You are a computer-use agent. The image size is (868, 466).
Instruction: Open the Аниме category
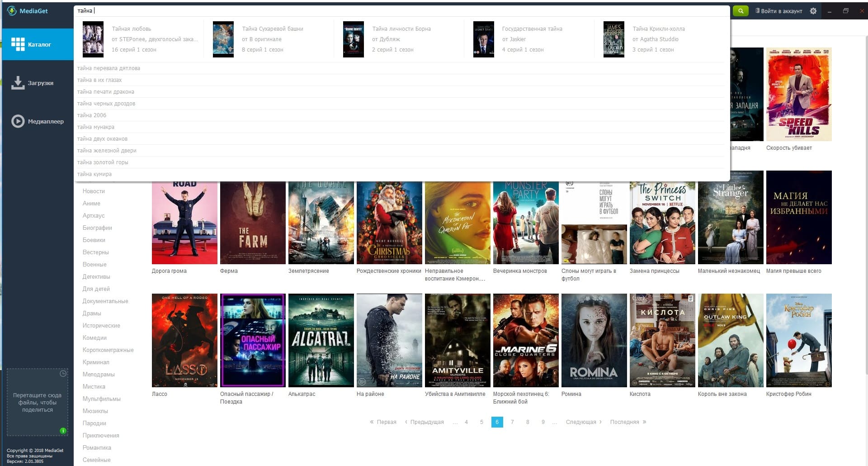(91, 204)
